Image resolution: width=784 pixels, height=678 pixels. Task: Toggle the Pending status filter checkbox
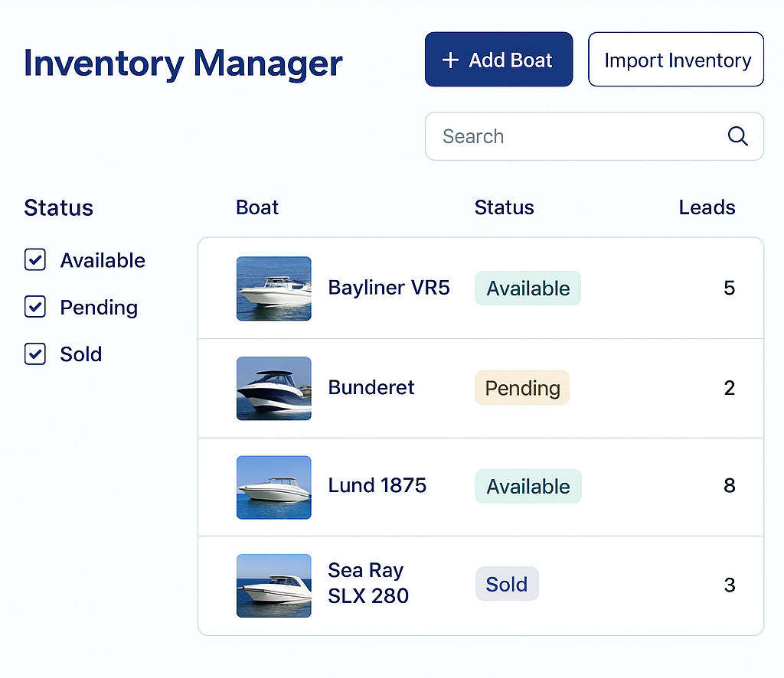click(x=35, y=307)
